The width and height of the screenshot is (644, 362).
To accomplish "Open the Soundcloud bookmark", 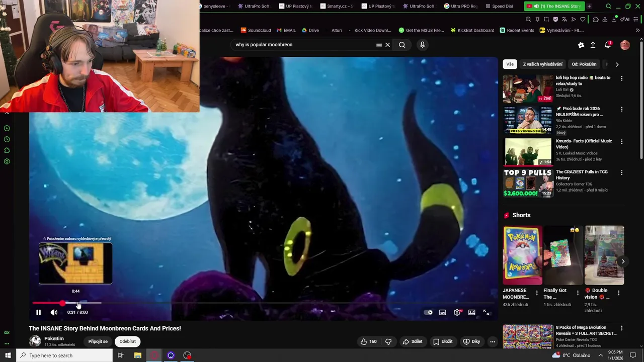I will point(256,30).
